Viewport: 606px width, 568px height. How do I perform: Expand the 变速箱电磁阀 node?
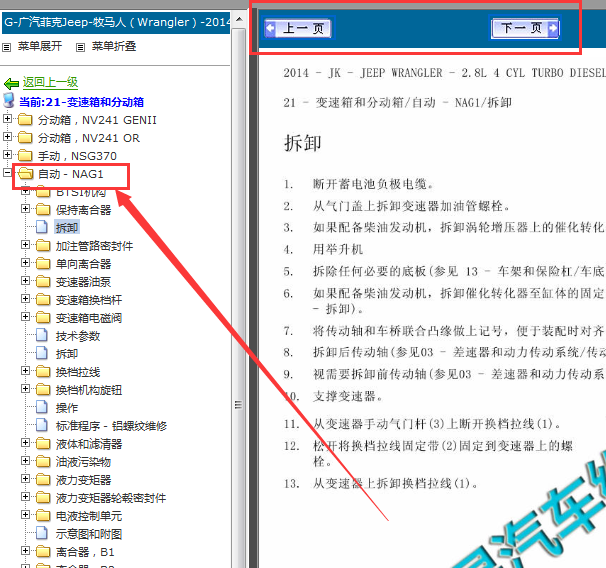(x=25, y=317)
